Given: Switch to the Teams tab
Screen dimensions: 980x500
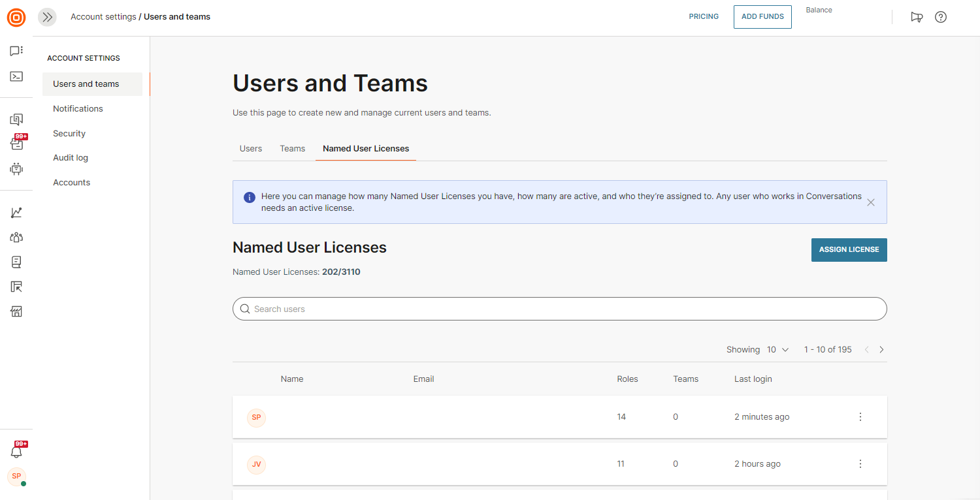Looking at the screenshot, I should [293, 149].
